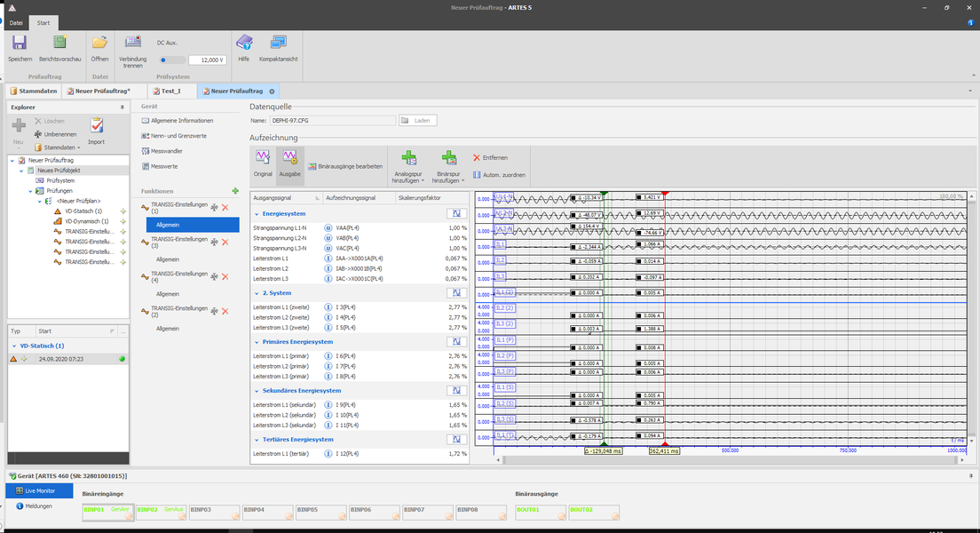Screen dimensions: 980x533
Task: Click Autom. zuordnen auto-assign
Action: pyautogui.click(x=499, y=175)
